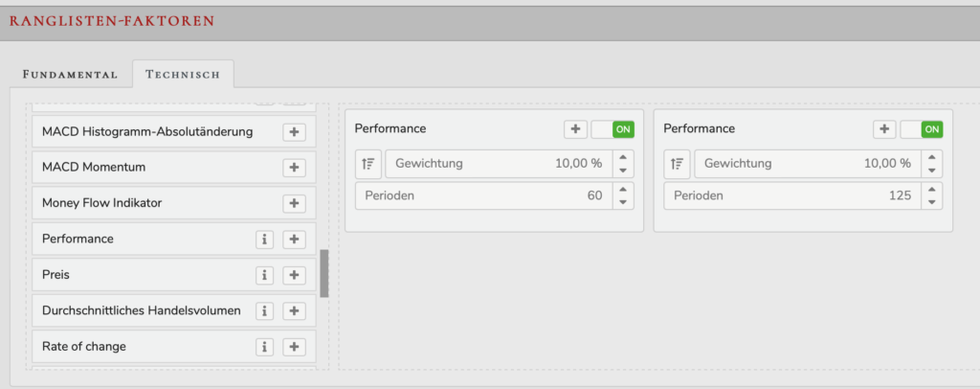Select the Technisch tab
The image size is (980, 389).
(x=183, y=75)
